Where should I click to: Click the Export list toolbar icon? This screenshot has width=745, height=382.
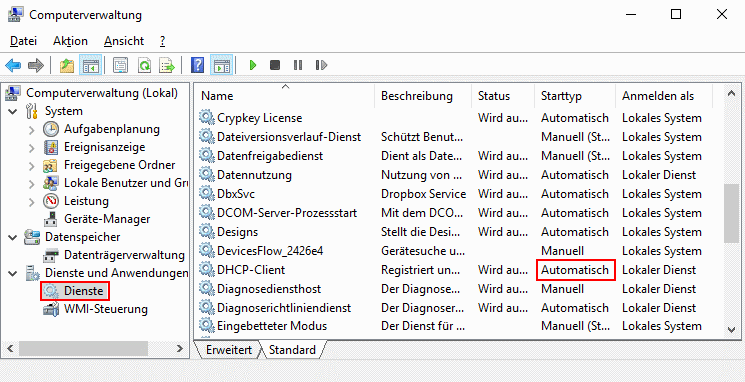click(x=167, y=65)
